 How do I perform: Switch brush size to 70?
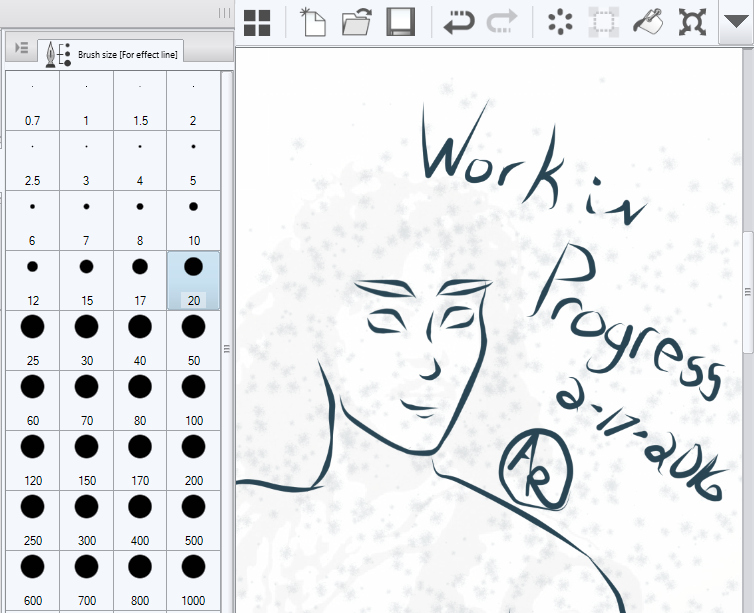click(x=86, y=401)
